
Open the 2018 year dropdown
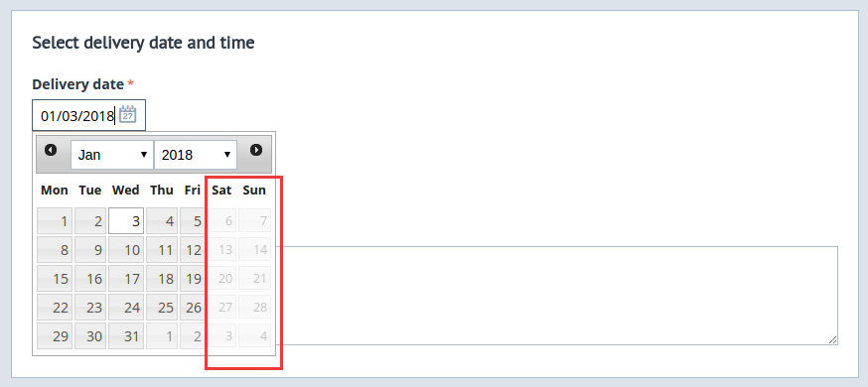(196, 154)
